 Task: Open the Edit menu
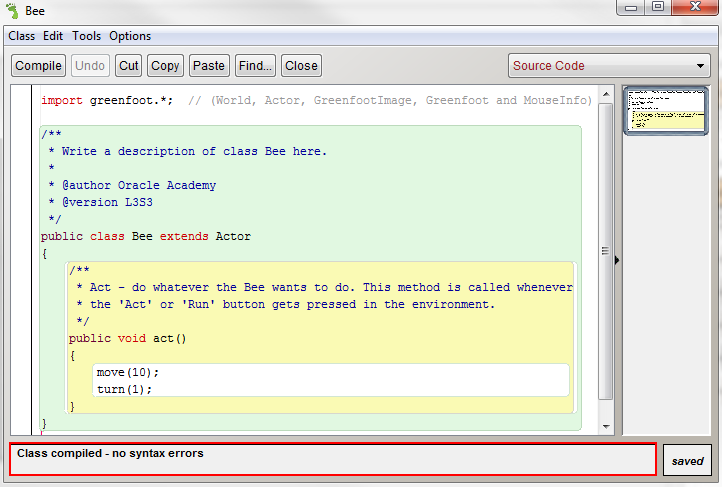tap(53, 36)
